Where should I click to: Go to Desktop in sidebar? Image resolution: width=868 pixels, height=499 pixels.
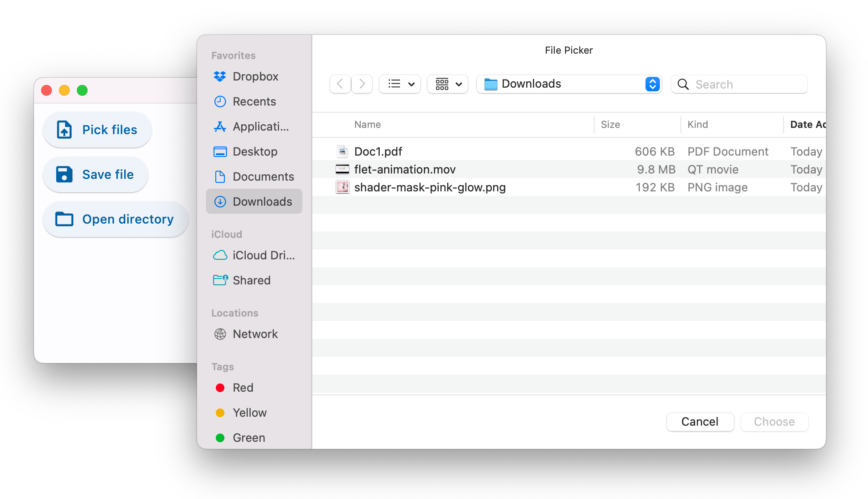coord(255,152)
